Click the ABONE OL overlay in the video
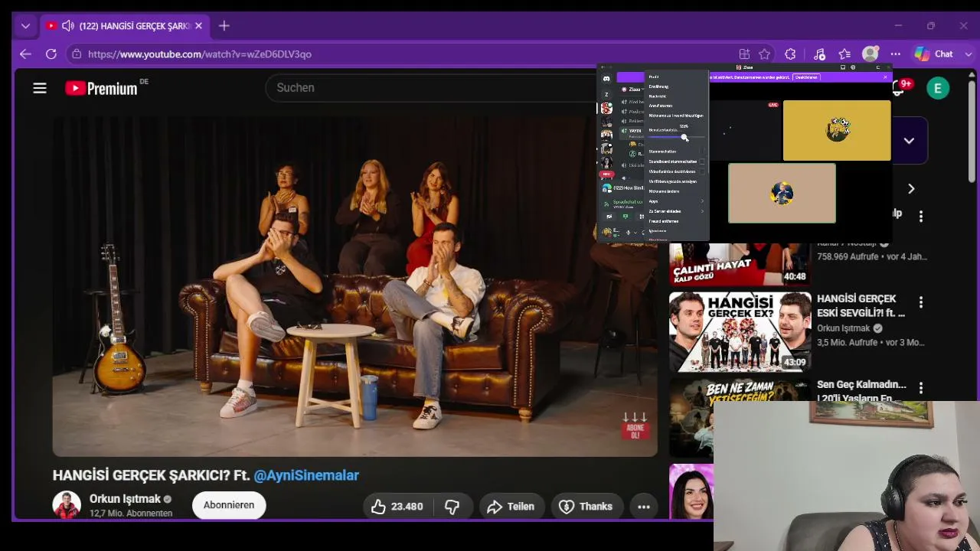 pyautogui.click(x=635, y=426)
